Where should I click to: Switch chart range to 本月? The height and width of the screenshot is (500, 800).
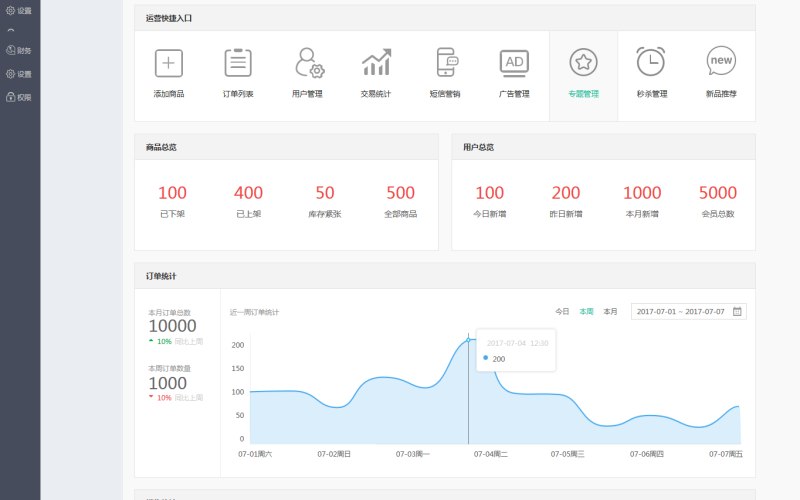point(610,311)
